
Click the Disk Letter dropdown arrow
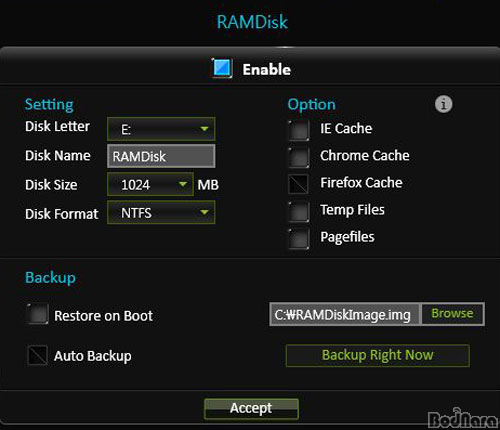tap(204, 129)
